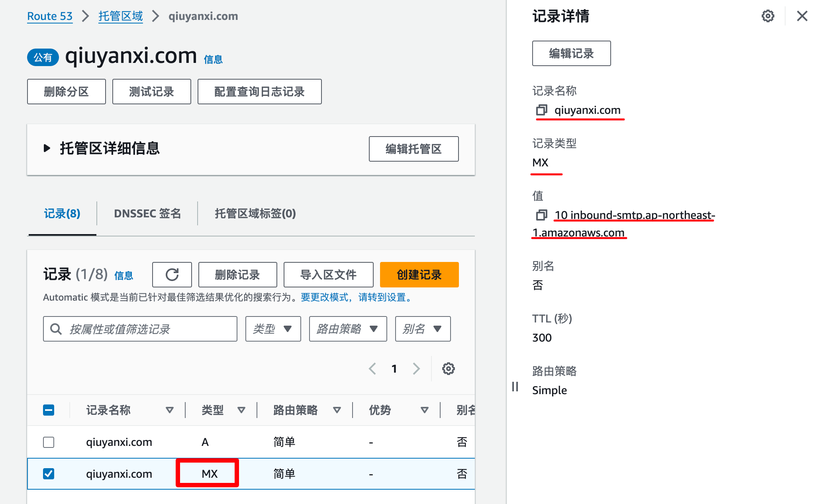The width and height of the screenshot is (823, 504).
Task: Open zone 信息 link beside domain title
Action: [213, 60]
